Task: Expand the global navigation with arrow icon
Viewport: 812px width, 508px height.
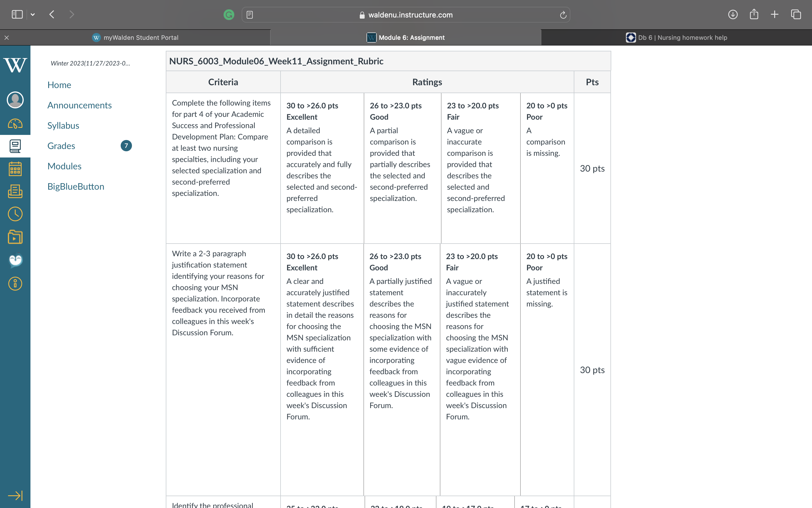Action: [x=15, y=496]
